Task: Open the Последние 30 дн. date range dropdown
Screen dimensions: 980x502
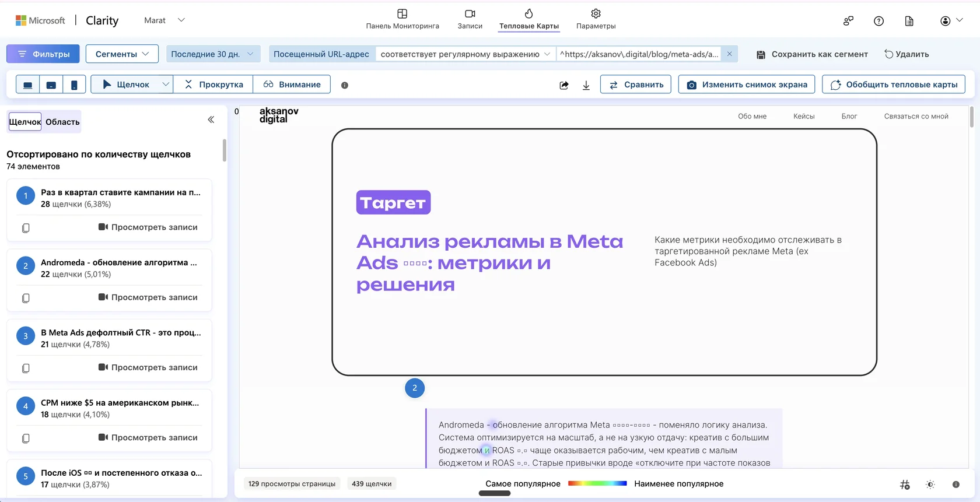Action: pyautogui.click(x=213, y=54)
